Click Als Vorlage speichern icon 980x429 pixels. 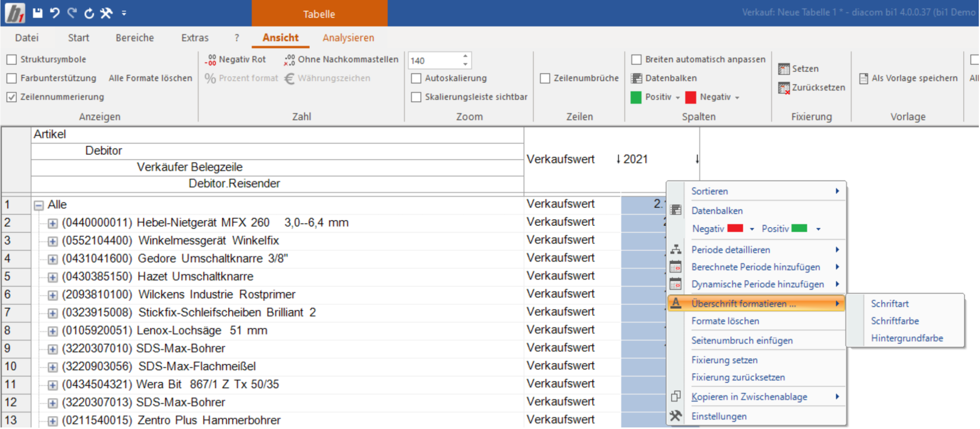pyautogui.click(x=864, y=78)
